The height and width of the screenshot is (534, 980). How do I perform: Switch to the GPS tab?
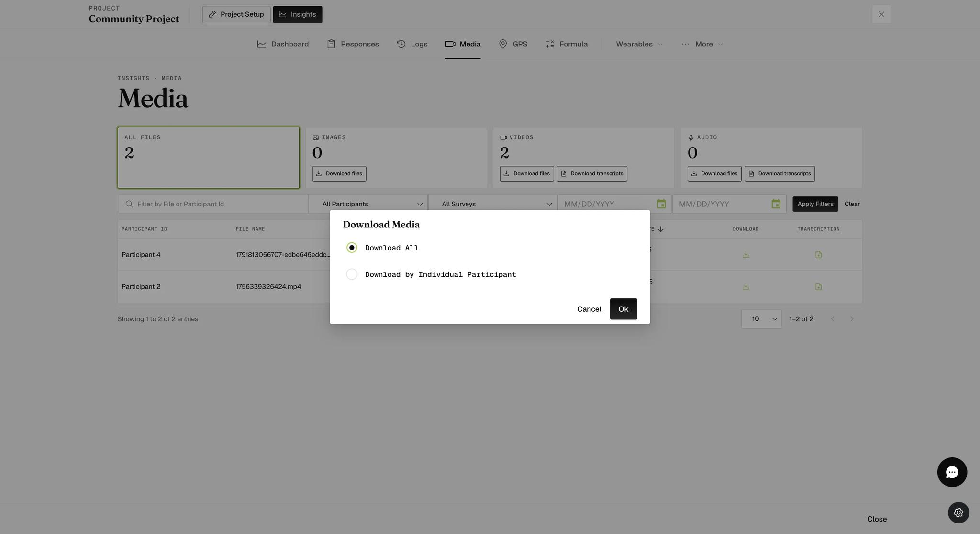point(513,44)
